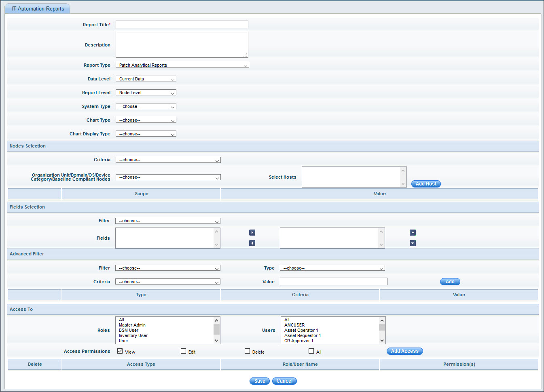Enable the Edit access permission checkbox
This screenshot has width=544, height=392.
(x=184, y=351)
